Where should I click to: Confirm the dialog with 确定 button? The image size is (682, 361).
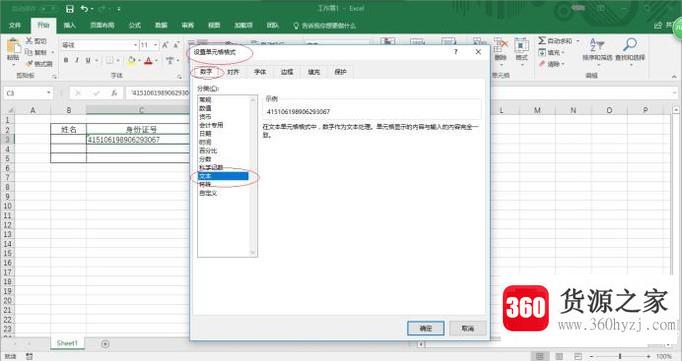(425, 328)
